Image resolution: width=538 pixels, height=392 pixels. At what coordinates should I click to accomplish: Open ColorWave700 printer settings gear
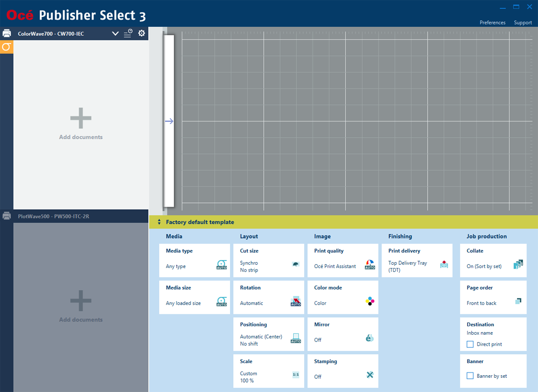(x=141, y=33)
